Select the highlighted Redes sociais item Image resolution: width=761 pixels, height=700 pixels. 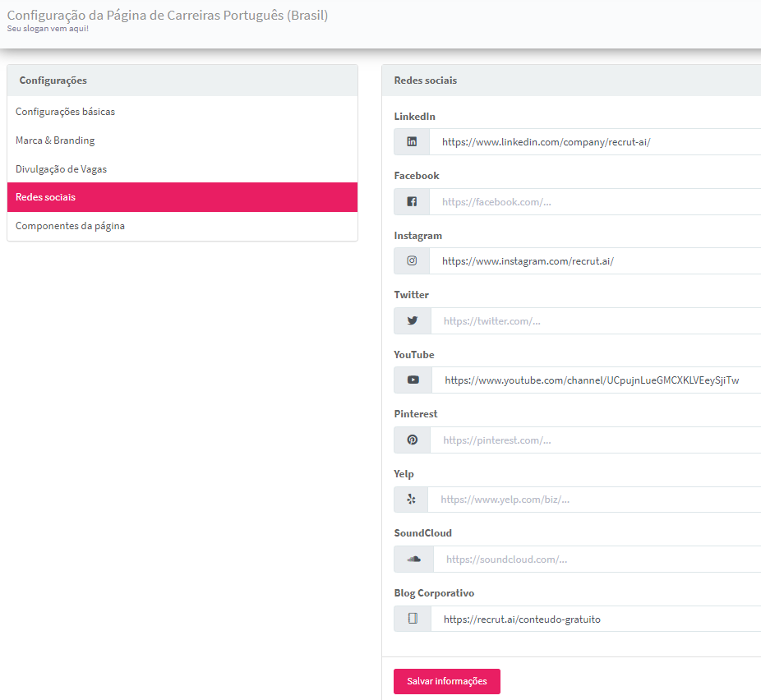tap(182, 197)
